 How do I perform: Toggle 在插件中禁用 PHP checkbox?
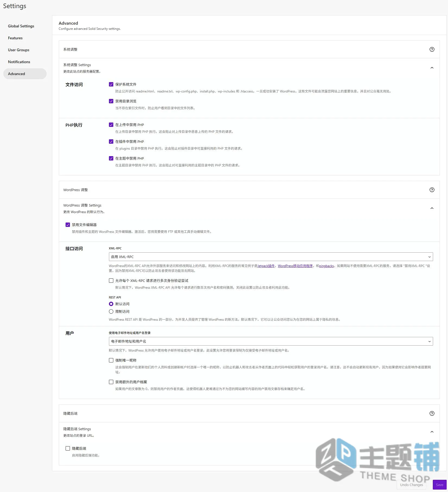[111, 142]
